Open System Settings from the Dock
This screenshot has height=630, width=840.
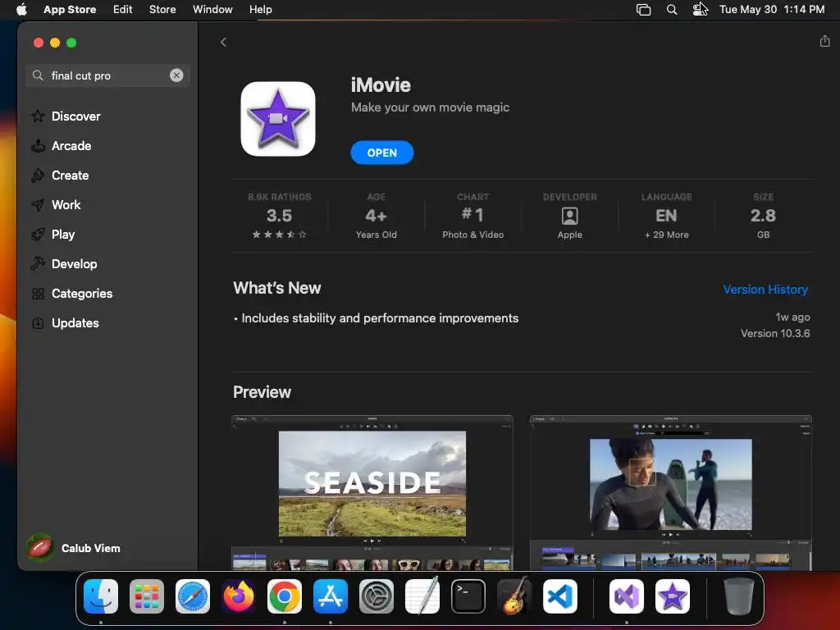click(x=376, y=596)
